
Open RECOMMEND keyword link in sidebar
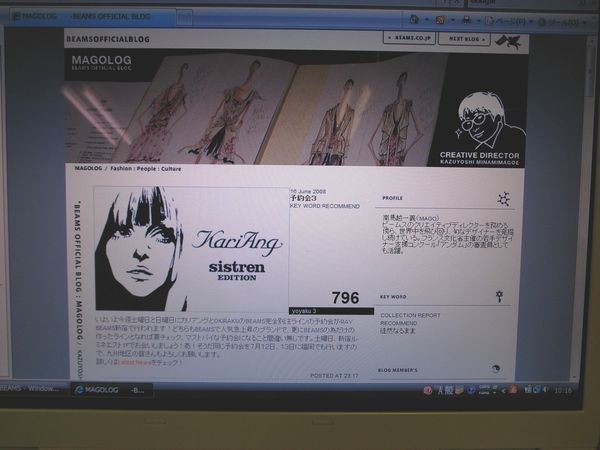point(399,323)
